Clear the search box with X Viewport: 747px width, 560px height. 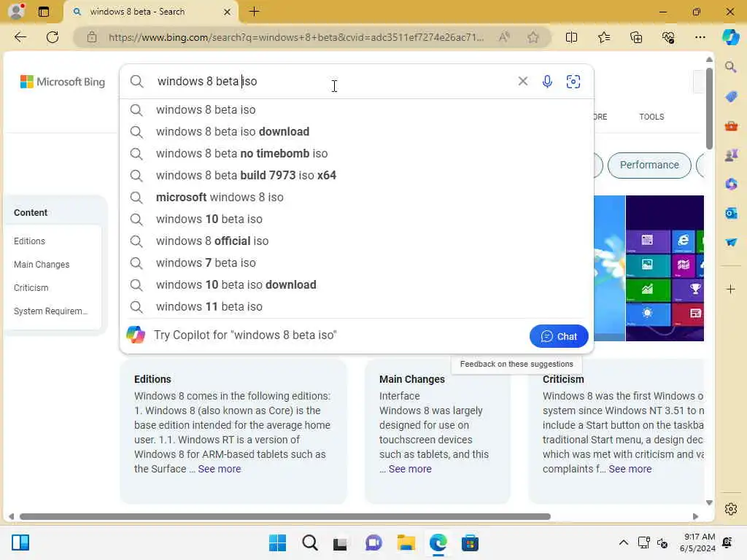[522, 82]
